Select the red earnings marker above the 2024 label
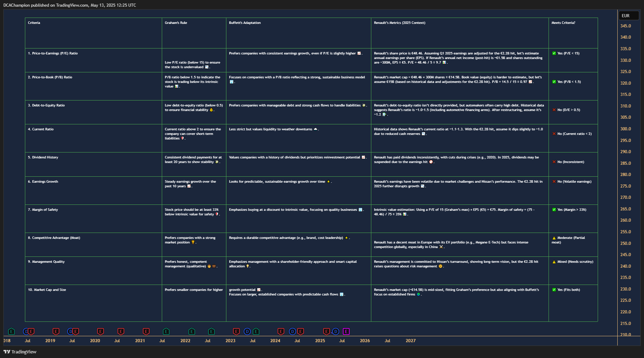The image size is (644, 358). (281, 331)
